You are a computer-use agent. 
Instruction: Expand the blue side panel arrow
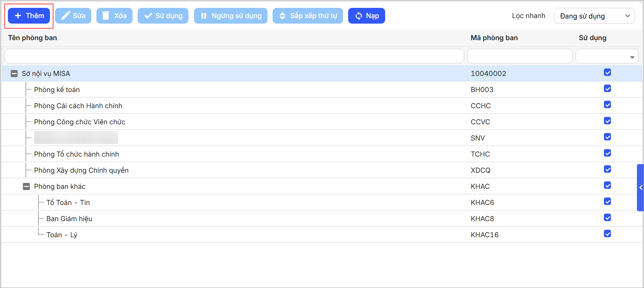(x=640, y=188)
